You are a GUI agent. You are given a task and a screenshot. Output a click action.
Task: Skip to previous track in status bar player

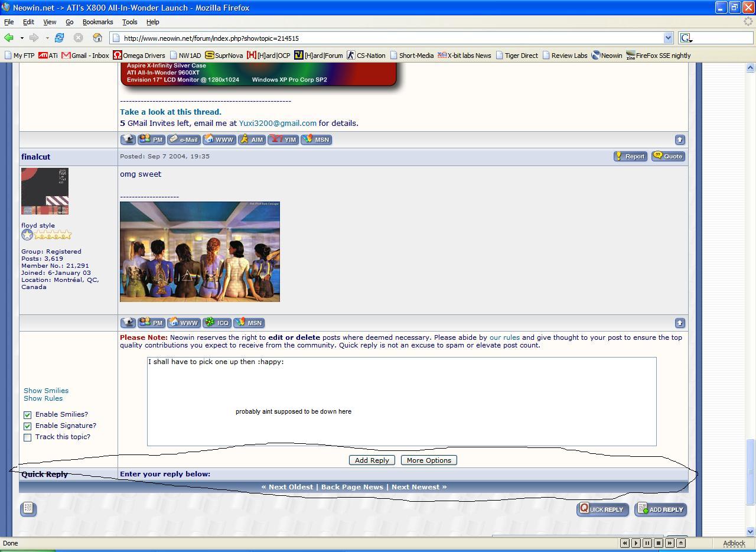625,543
